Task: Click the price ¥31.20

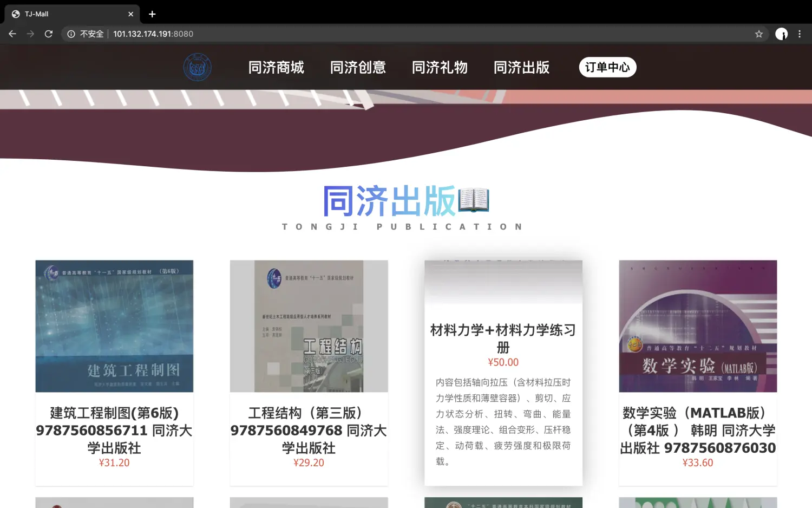Action: (114, 463)
